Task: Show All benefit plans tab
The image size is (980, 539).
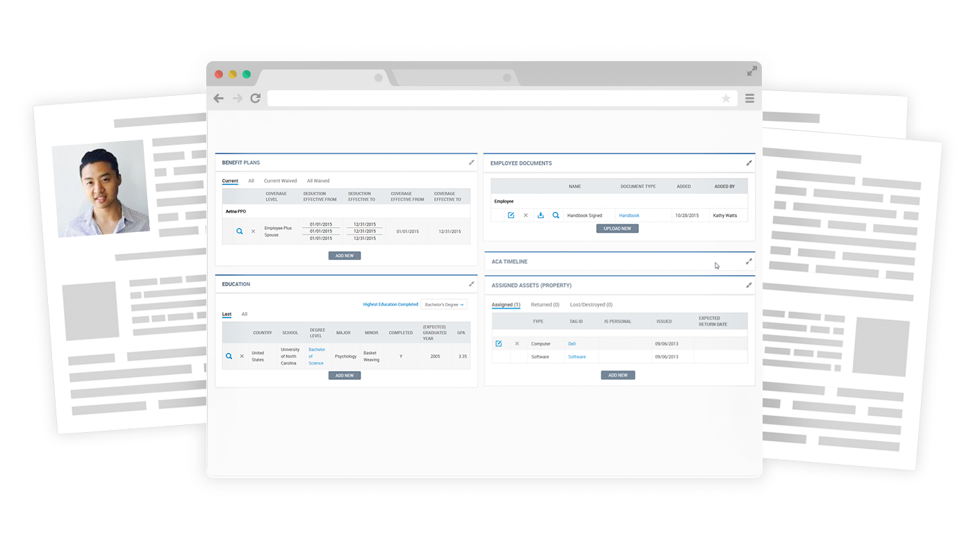Action: coord(251,181)
